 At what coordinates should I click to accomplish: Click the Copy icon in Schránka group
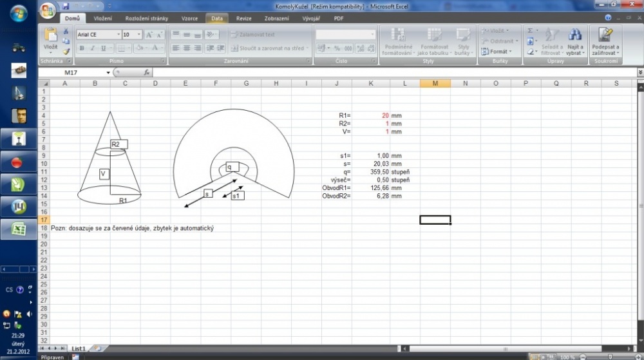point(66,41)
